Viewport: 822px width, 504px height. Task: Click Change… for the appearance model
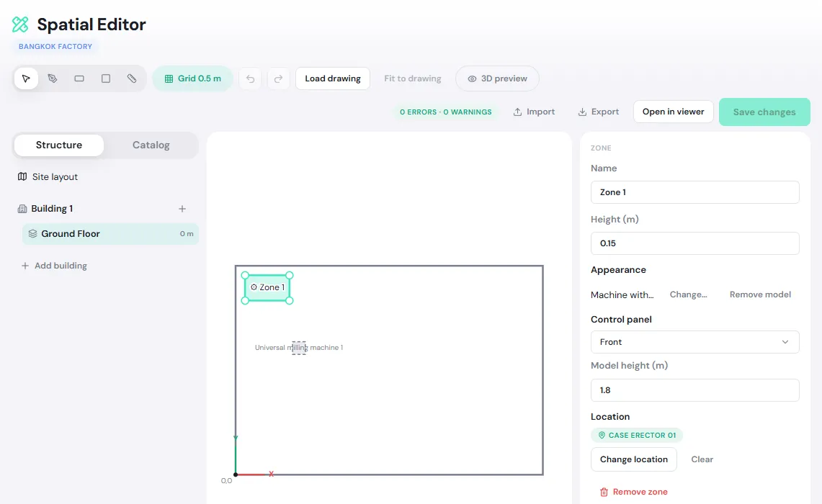tap(688, 294)
